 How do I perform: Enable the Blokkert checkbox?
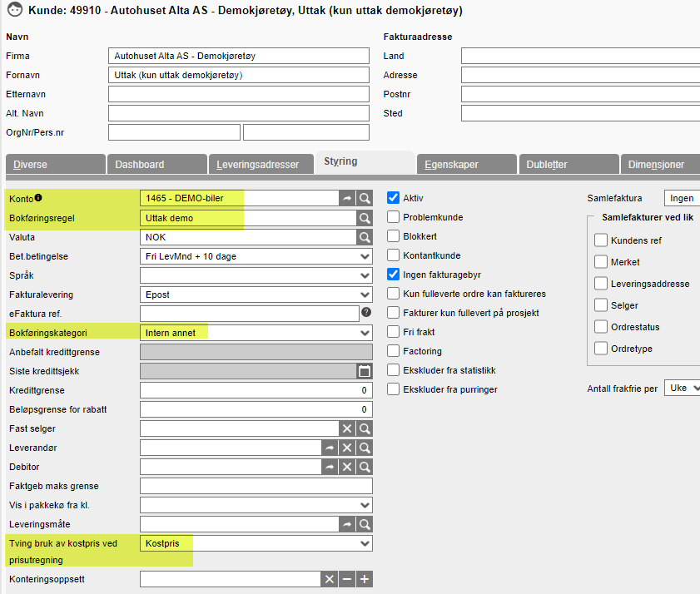click(x=393, y=236)
